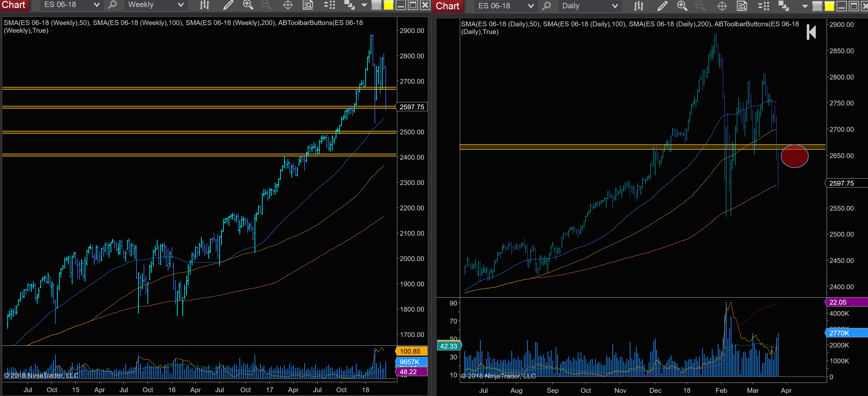This screenshot has height=396, width=868.
Task: Click the 2400.00 price label on Daily axis
Action: click(x=841, y=287)
